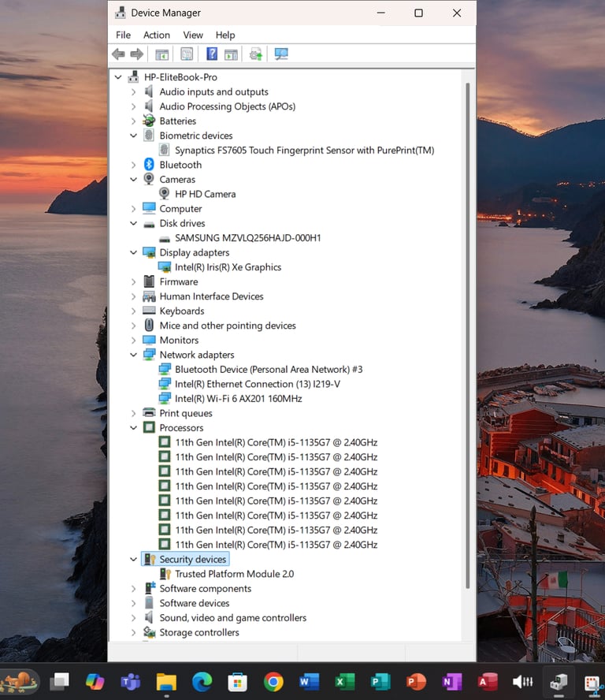This screenshot has height=700, width=605.
Task: Open the File menu
Action: (x=123, y=35)
